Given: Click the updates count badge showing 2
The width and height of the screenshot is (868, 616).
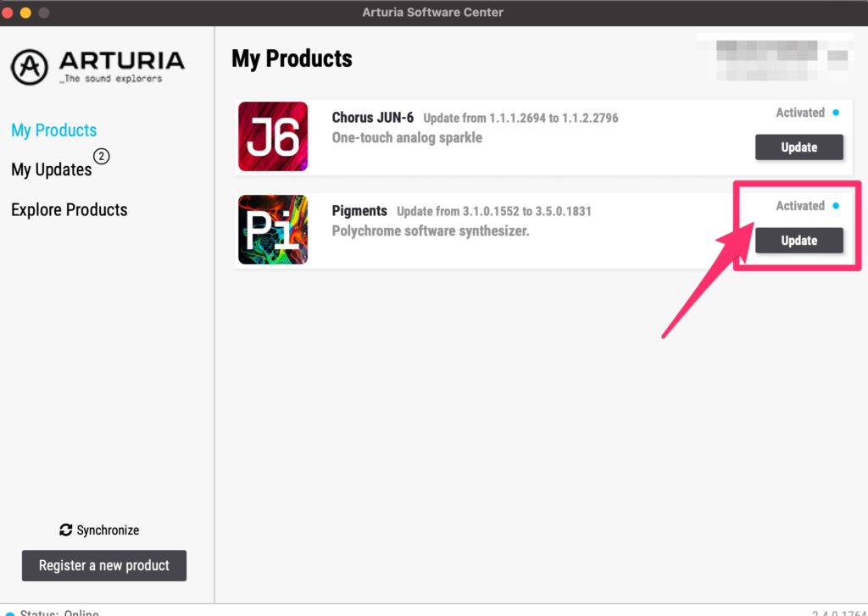Looking at the screenshot, I should pyautogui.click(x=102, y=157).
